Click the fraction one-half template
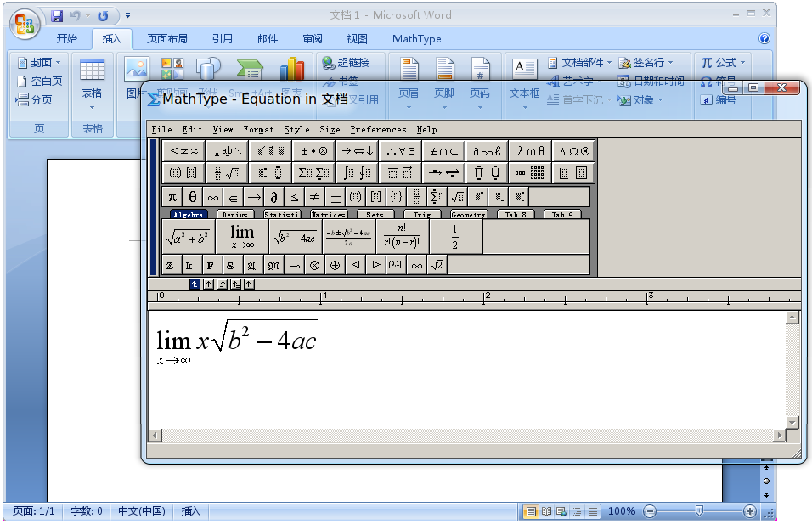Screen dimensions: 812x524 coord(456,235)
